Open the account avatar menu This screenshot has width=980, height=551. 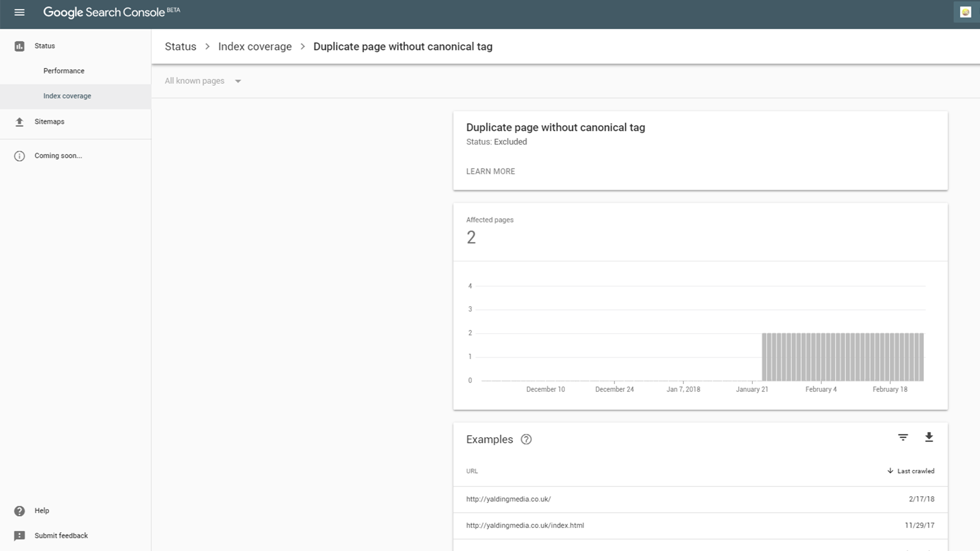(965, 12)
